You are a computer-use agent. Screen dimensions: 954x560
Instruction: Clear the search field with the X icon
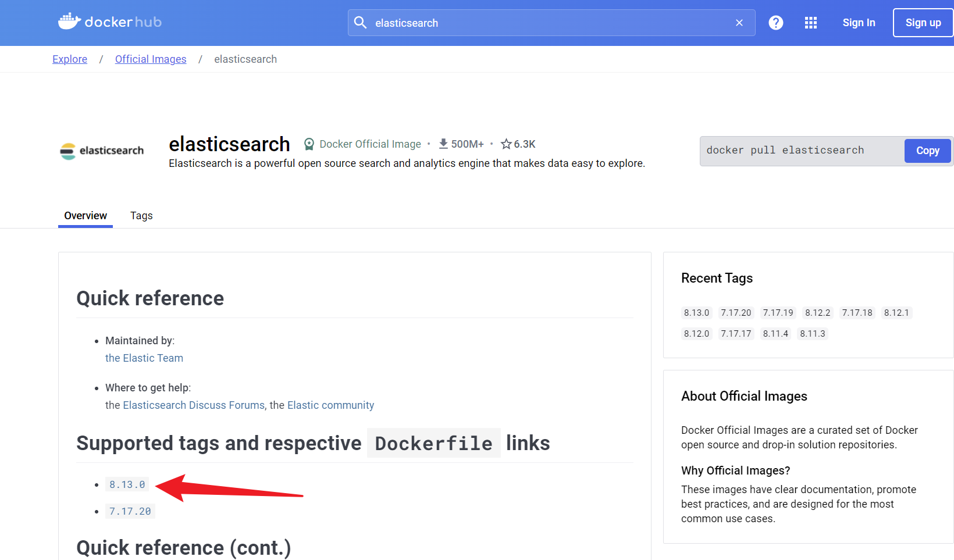[739, 23]
